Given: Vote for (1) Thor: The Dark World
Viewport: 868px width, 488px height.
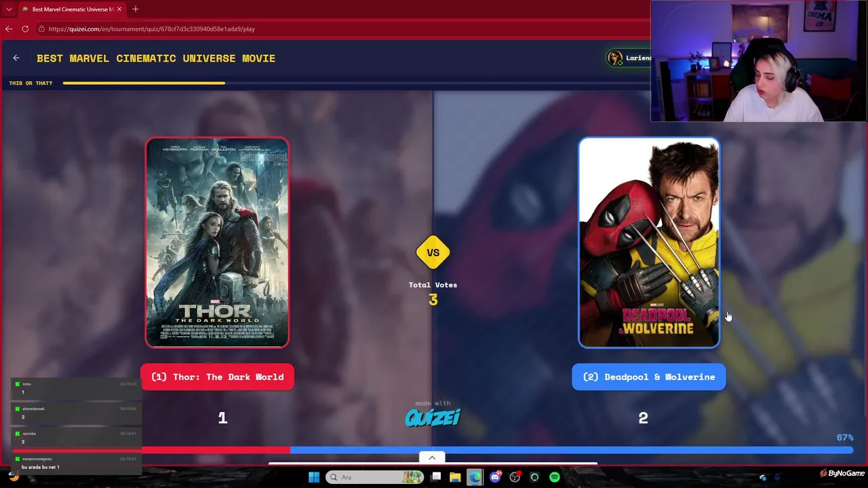Looking at the screenshot, I should 217,377.
